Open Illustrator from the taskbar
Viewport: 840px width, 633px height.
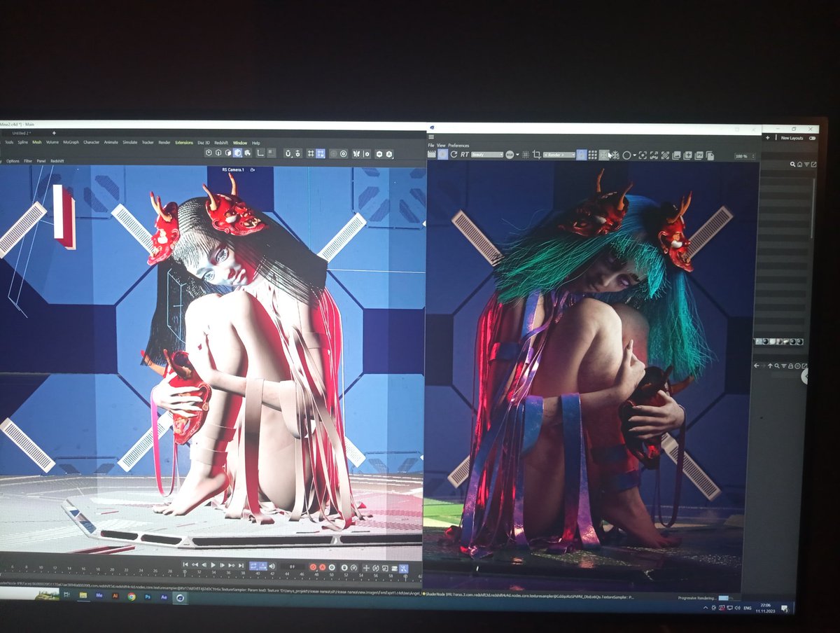coord(115,597)
